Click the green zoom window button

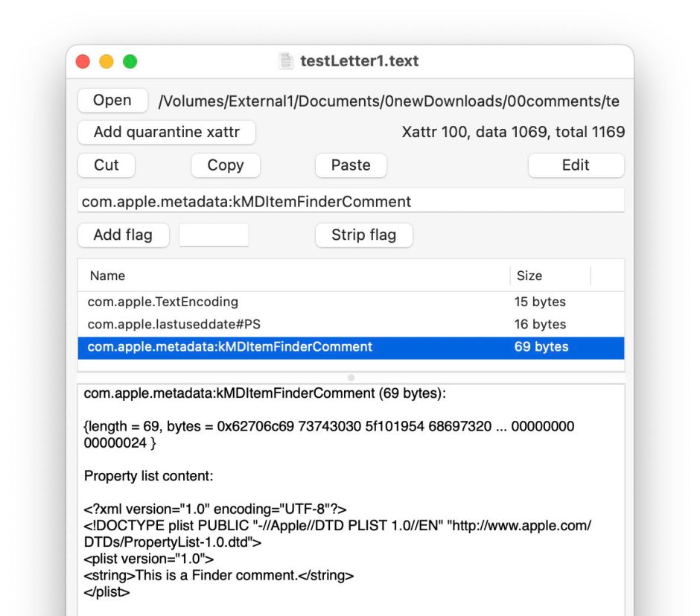(130, 62)
